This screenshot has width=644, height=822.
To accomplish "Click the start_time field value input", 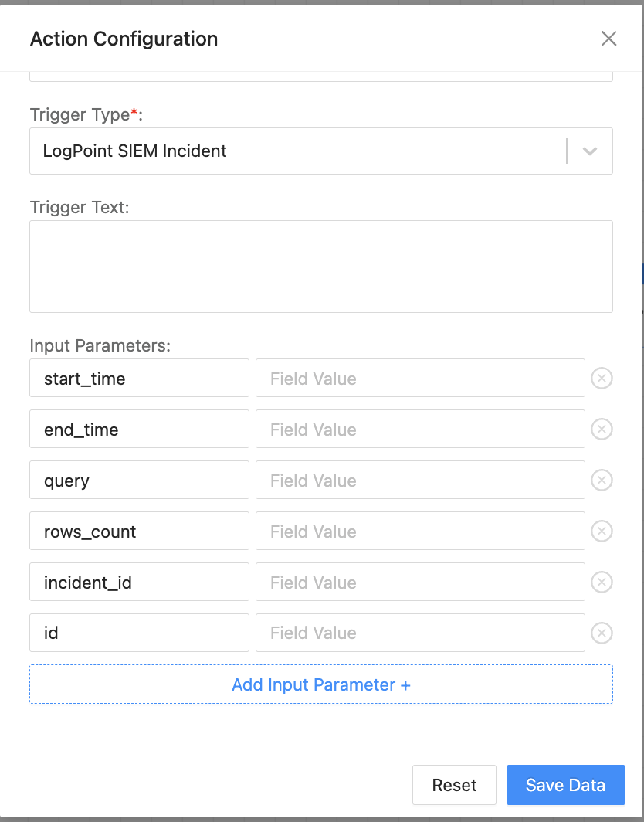I will pyautogui.click(x=420, y=379).
